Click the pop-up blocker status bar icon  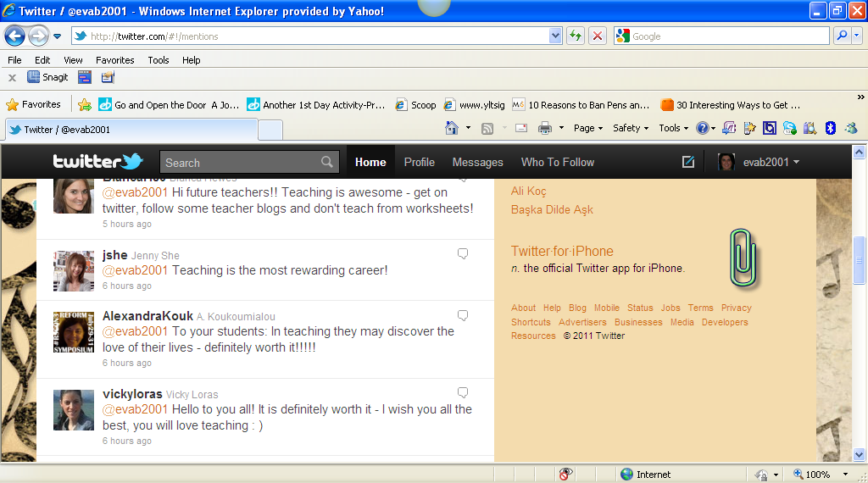coord(565,475)
